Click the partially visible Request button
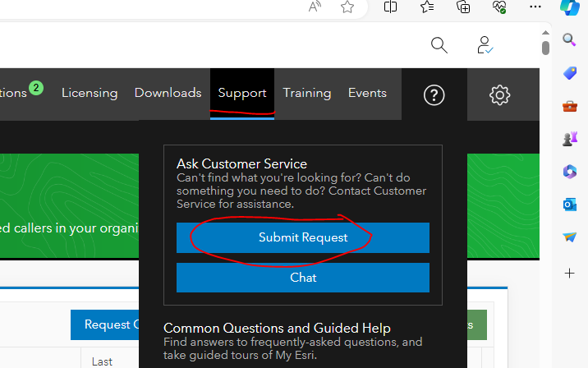This screenshot has height=368, width=588. click(105, 324)
